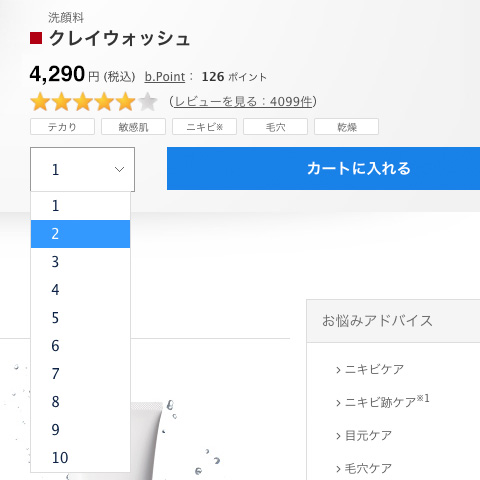Select quantity 8 option
Image resolution: width=480 pixels, height=480 pixels.
coord(80,402)
